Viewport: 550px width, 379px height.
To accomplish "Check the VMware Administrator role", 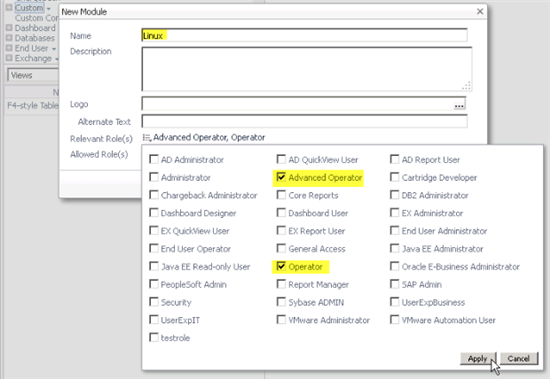I will pyautogui.click(x=281, y=320).
